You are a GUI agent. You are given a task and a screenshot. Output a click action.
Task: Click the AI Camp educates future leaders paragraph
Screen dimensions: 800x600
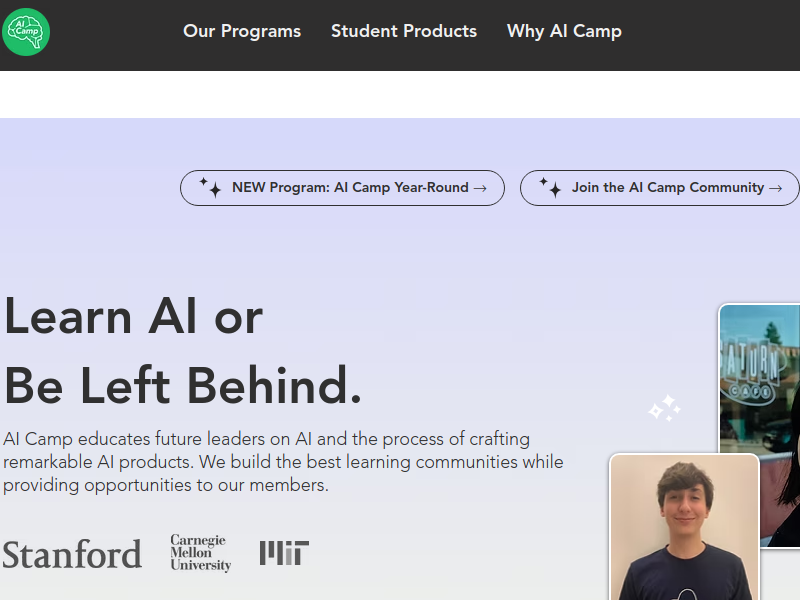click(x=283, y=462)
